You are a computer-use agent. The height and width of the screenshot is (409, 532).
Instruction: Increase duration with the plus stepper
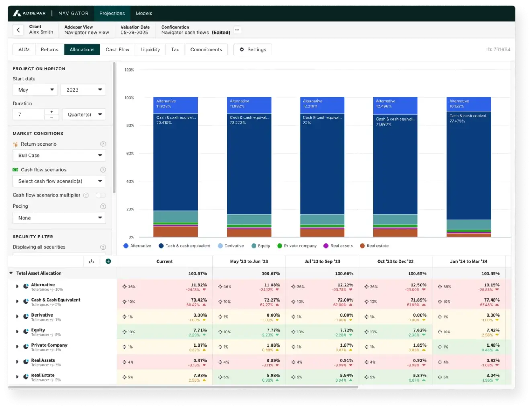click(51, 112)
